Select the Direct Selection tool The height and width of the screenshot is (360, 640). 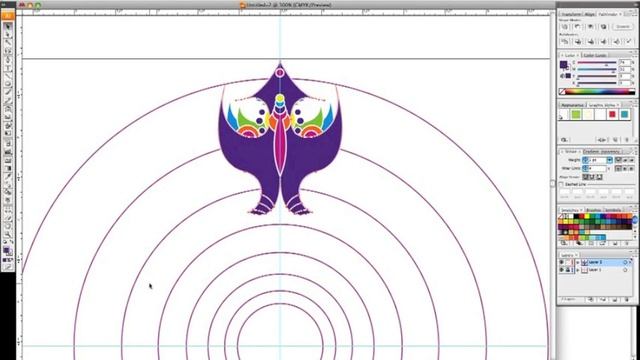coord(8,35)
